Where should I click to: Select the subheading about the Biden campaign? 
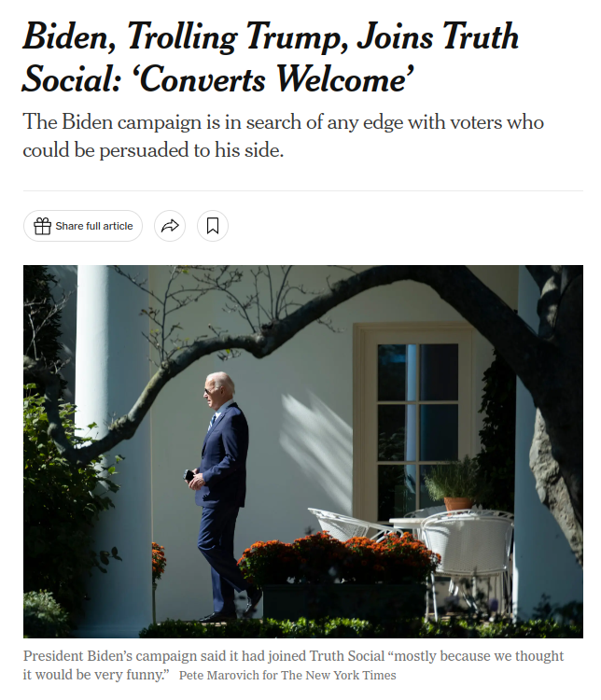[x=283, y=135]
